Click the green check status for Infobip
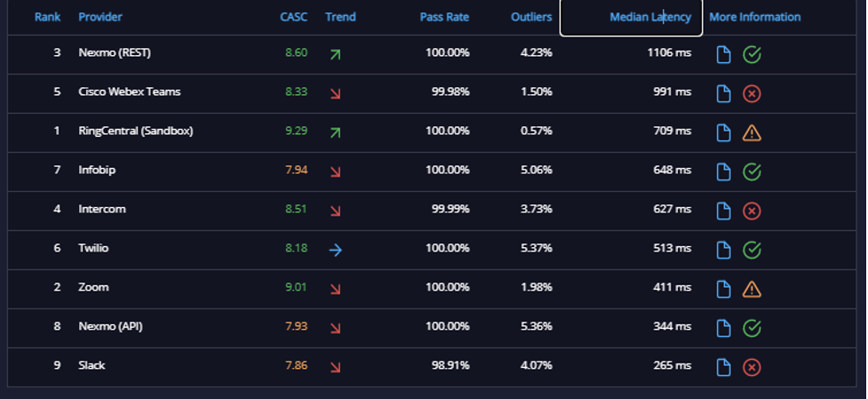 point(752,172)
